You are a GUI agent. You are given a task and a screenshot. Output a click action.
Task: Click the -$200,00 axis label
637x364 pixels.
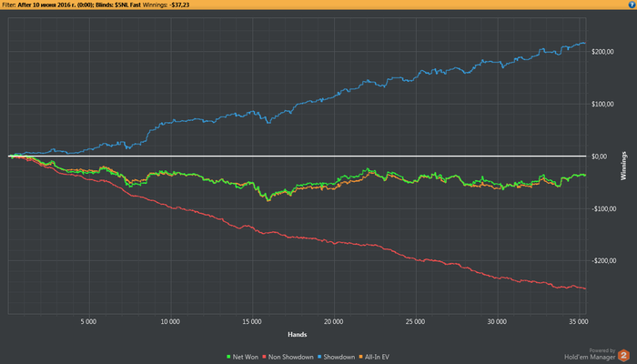603,261
